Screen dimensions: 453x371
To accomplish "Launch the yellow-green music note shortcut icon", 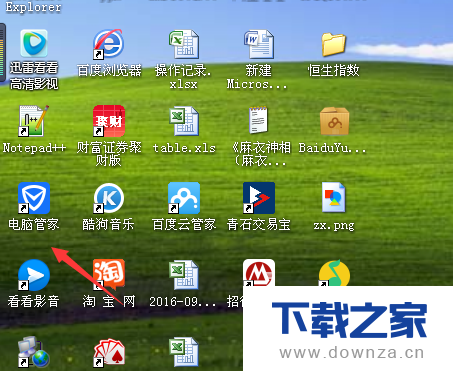I will click(334, 273).
